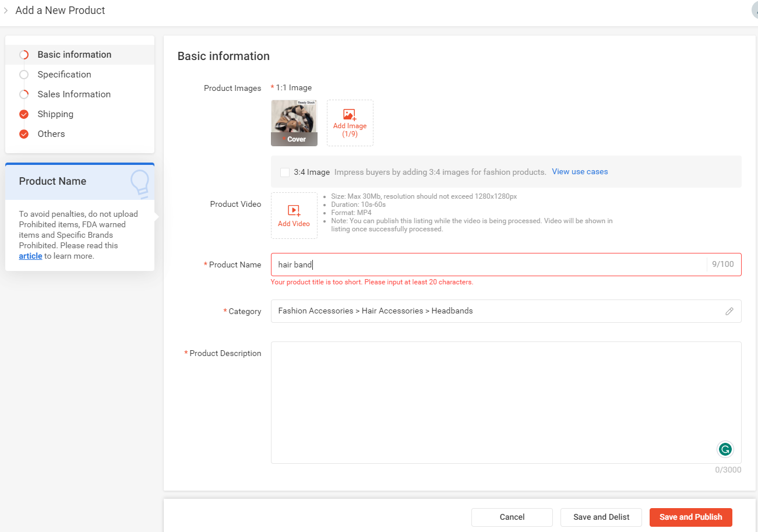The image size is (758, 532).
Task: Click the Save and Delist button
Action: click(x=601, y=517)
